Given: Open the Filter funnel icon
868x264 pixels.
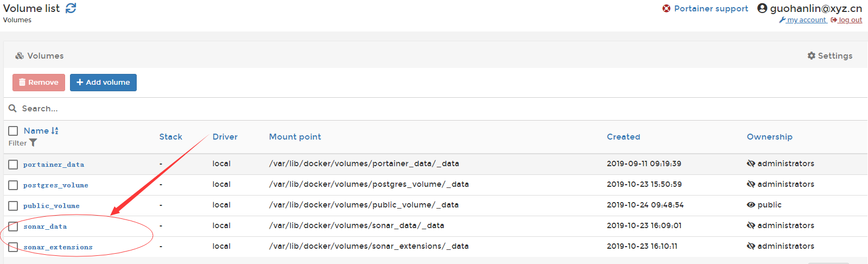Looking at the screenshot, I should pos(33,143).
